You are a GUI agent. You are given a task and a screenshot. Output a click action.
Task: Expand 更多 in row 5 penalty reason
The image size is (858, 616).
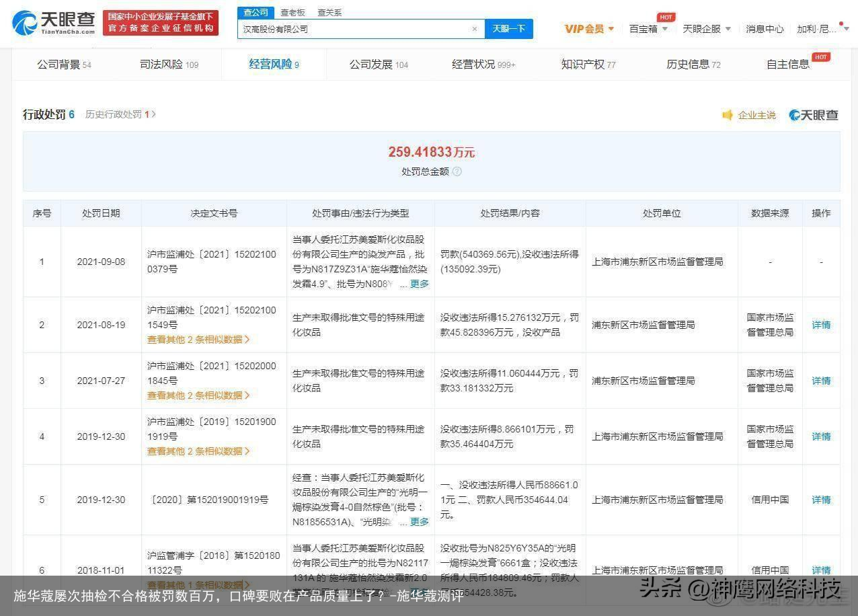(x=420, y=521)
